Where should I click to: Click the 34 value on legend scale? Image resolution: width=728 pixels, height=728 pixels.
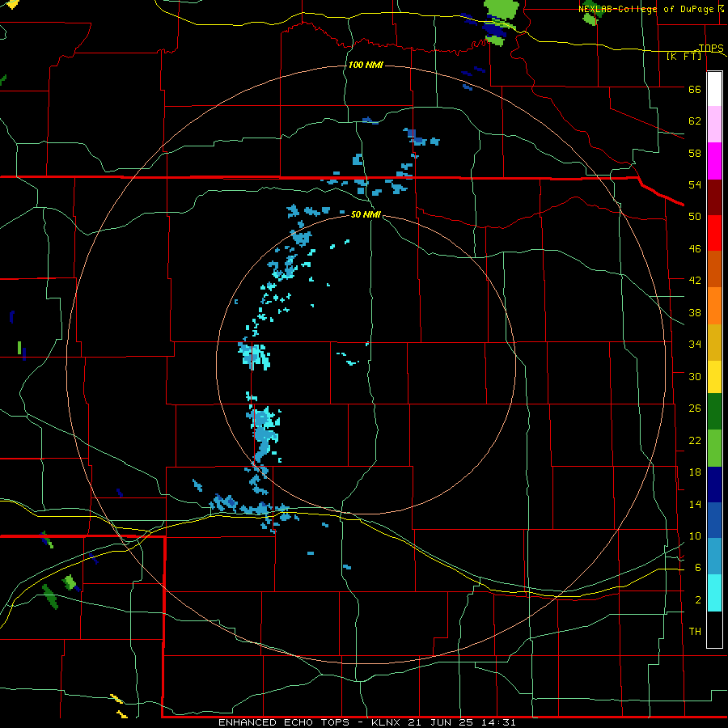[x=695, y=344]
